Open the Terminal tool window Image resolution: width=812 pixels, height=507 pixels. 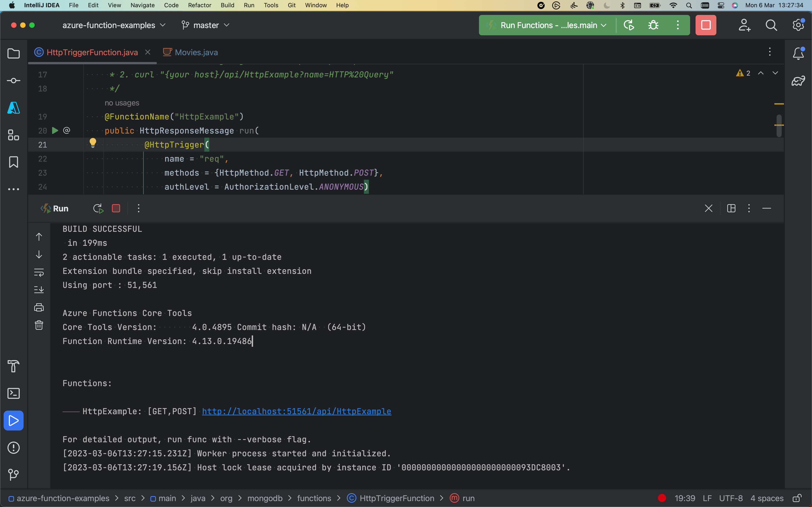[x=13, y=393]
